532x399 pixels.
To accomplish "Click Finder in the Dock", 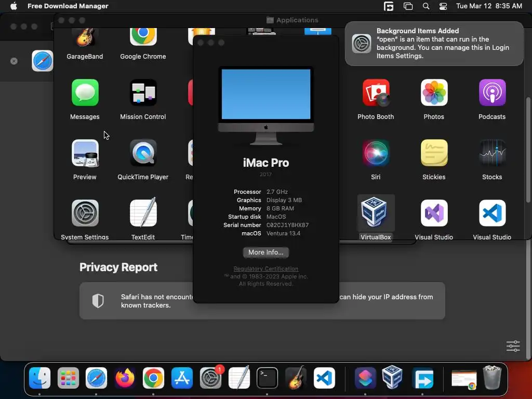I will (39, 378).
